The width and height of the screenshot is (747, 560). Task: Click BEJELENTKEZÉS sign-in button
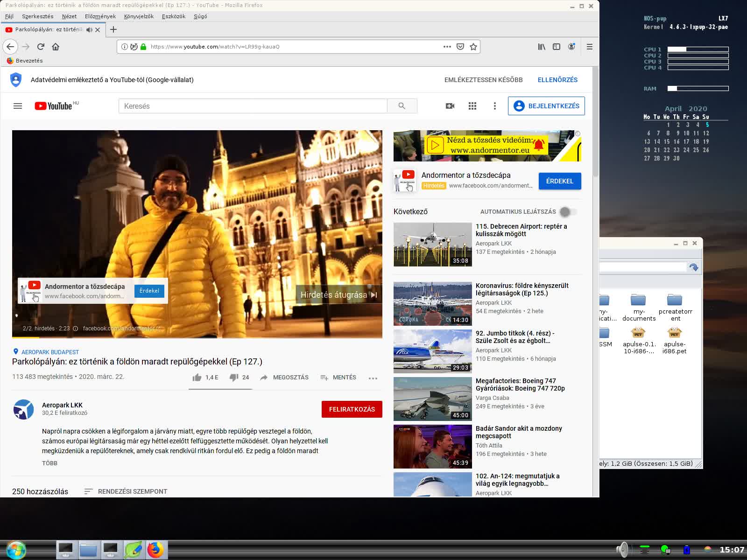pos(546,106)
